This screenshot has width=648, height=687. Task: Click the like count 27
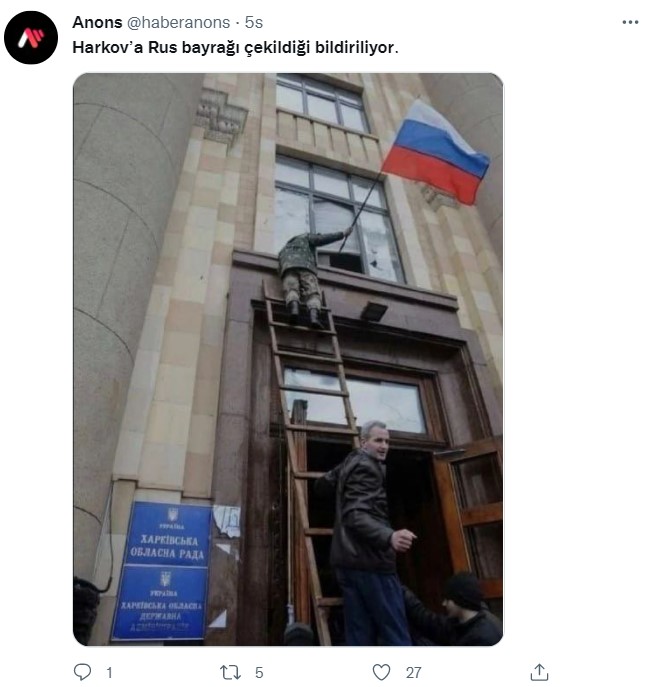[413, 673]
